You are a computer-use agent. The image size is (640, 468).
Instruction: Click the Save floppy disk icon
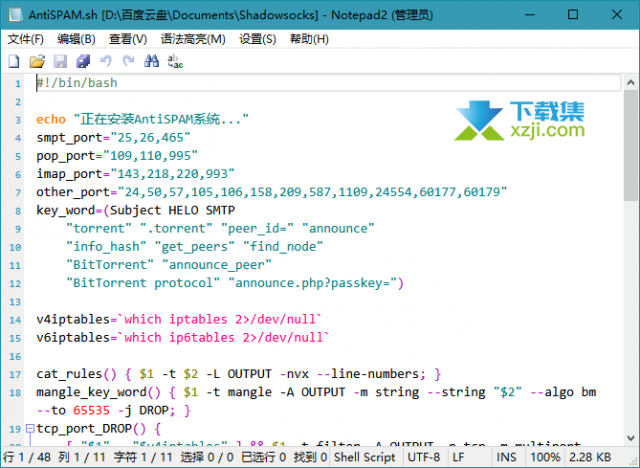tap(60, 61)
